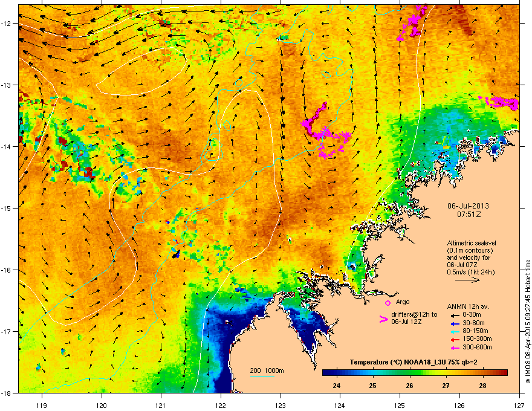Image resolution: width=532 pixels, height=411 pixels.
Task: Click the '150-300m' depth label
Action: click(x=477, y=338)
